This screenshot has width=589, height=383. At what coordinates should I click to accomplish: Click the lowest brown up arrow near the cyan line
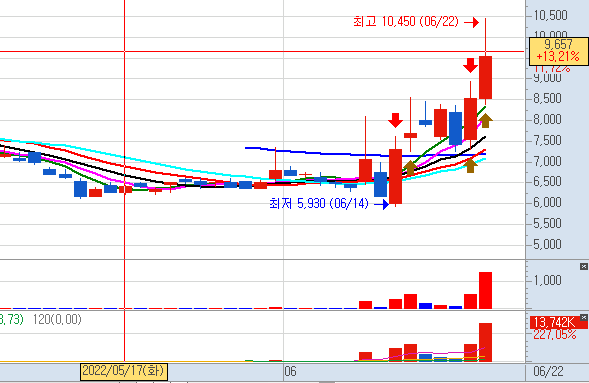470,166
